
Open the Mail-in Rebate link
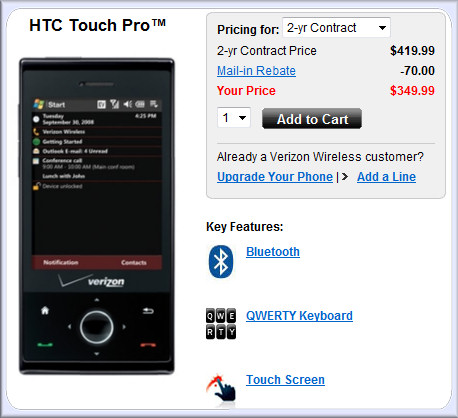[x=256, y=71]
